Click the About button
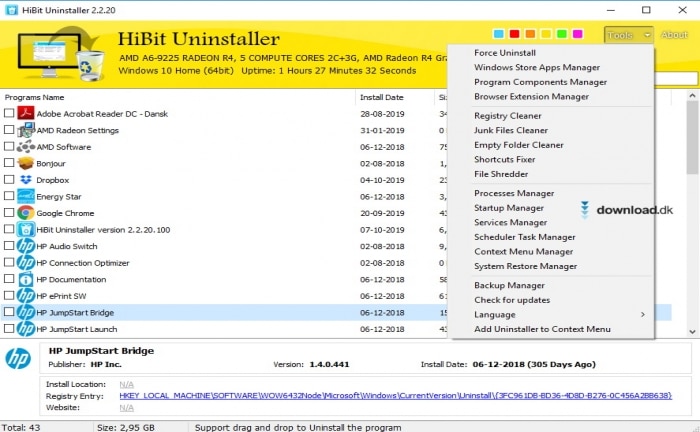This screenshot has width=700, height=432. (674, 35)
